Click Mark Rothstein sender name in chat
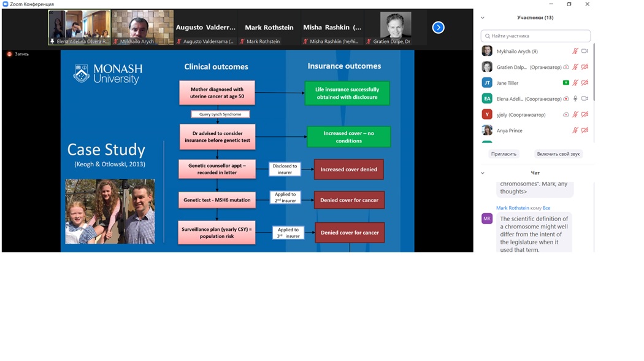Viewport: 644px width, 361px height. [512, 208]
